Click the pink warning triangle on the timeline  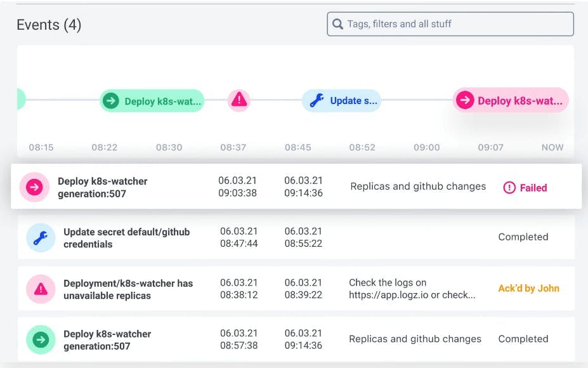tap(238, 100)
